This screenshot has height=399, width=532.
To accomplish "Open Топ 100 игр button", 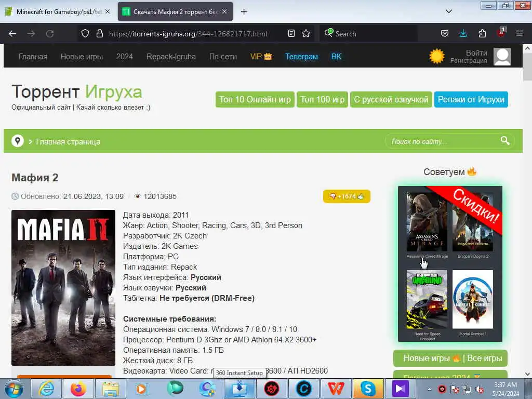I will (322, 99).
